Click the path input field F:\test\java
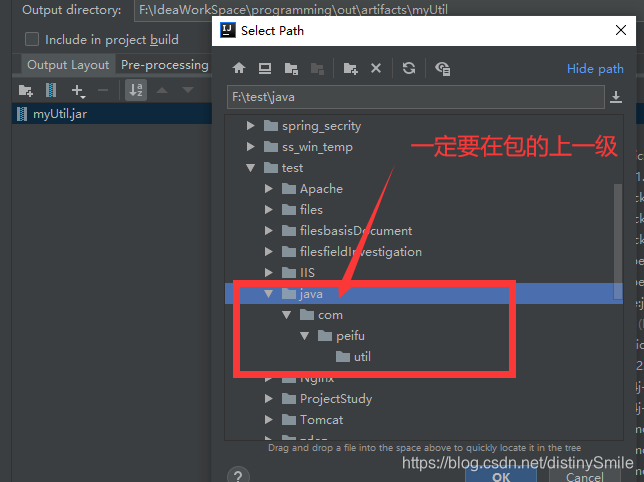Viewport: 644px width, 482px height. pos(416,97)
